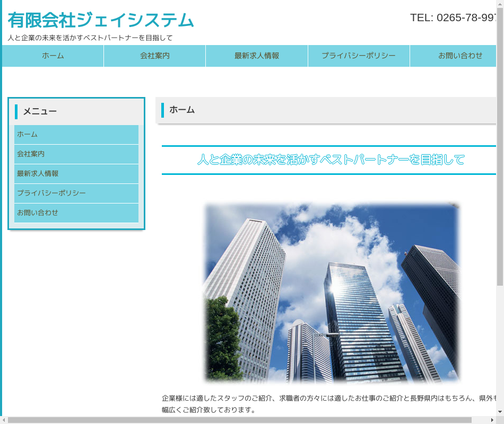Open ホーム in the top navigation bar

(x=53, y=56)
